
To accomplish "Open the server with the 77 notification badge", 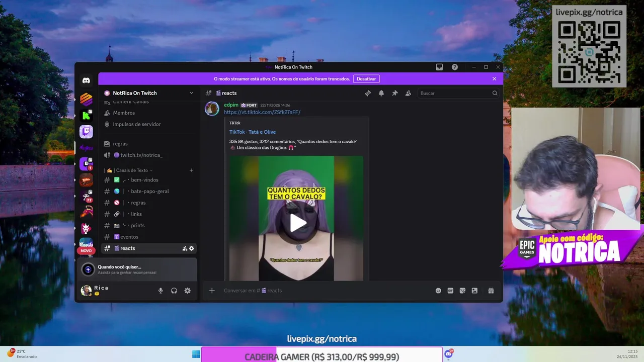I will tap(86, 196).
